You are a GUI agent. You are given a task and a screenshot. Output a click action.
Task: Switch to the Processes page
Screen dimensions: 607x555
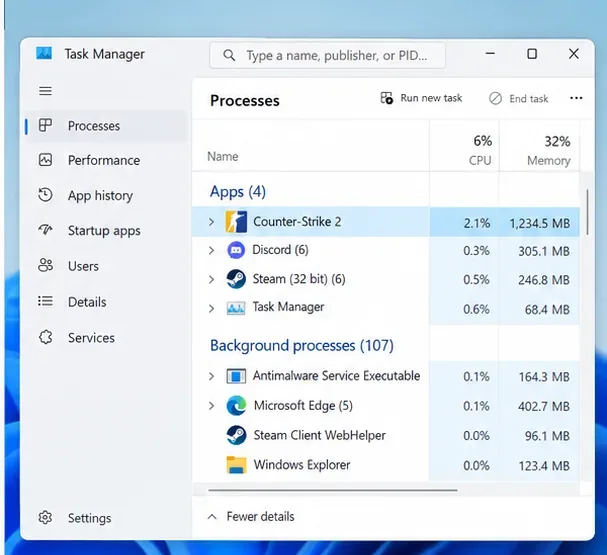(x=106, y=126)
